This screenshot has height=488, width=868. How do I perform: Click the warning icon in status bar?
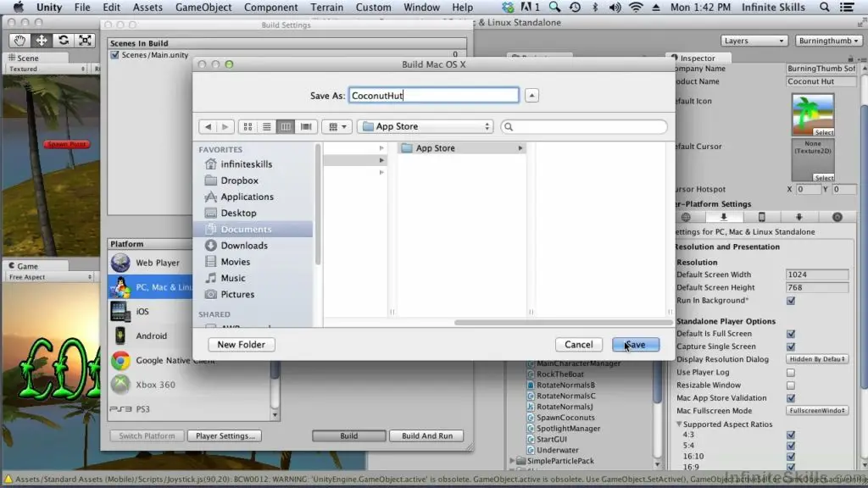tap(8, 480)
